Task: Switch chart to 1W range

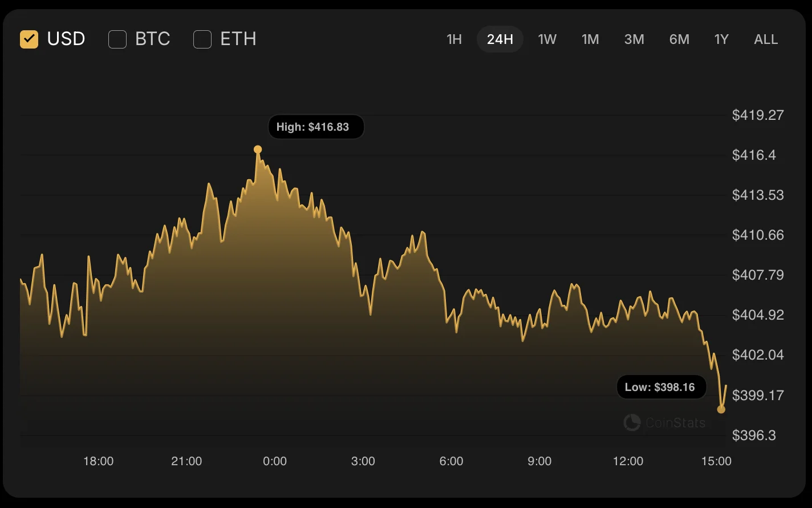Action: [x=547, y=39]
